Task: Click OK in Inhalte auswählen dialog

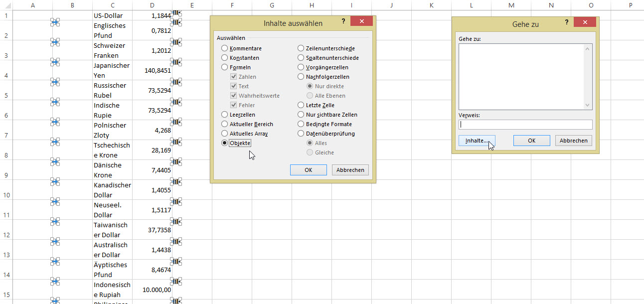Action: [309, 170]
